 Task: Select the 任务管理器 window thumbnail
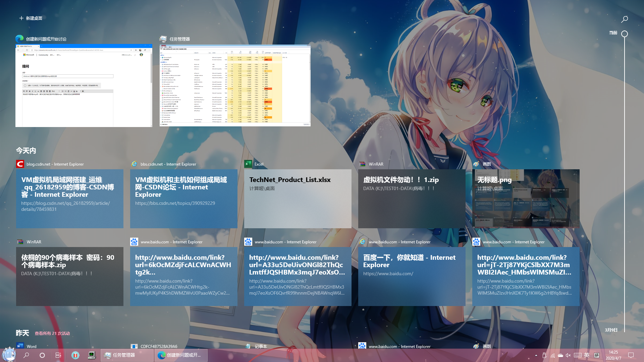click(x=235, y=85)
